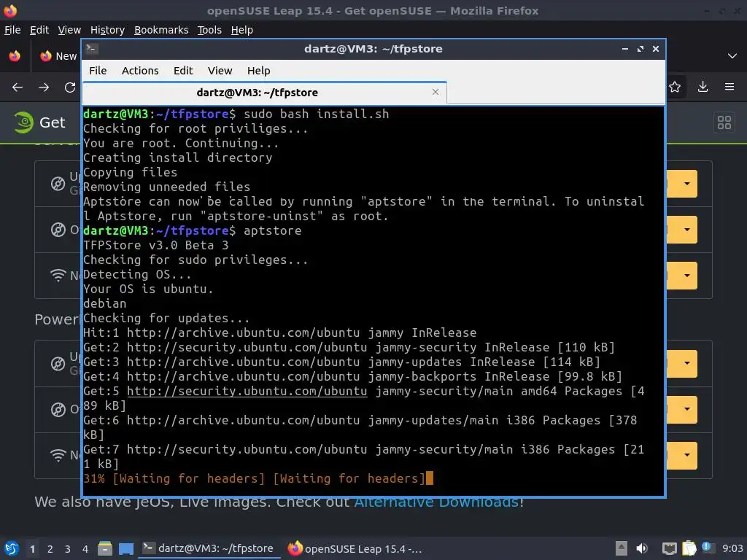Open the openSUSE site grid menu icon
The height and width of the screenshot is (560, 747).
[x=724, y=122]
